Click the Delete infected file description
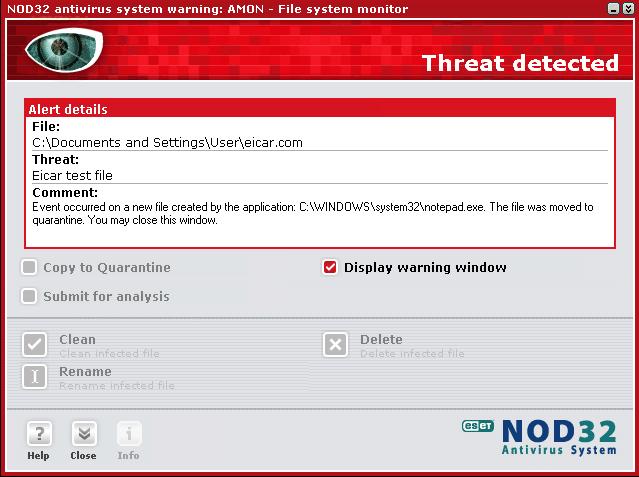Image resolution: width=639 pixels, height=477 pixels. click(412, 354)
